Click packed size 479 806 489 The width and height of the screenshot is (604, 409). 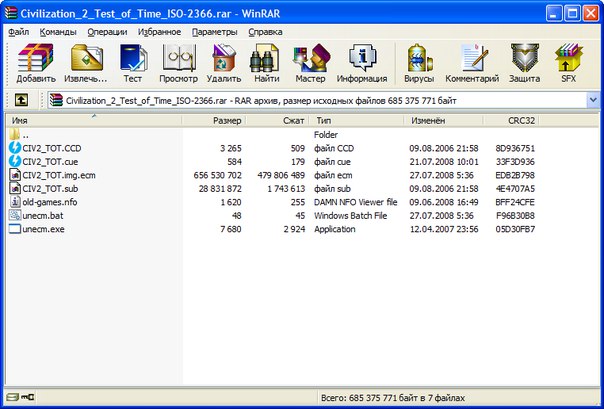point(281,175)
